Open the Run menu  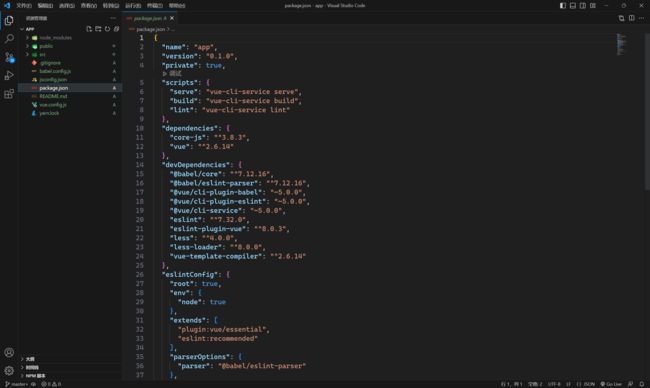pos(133,5)
